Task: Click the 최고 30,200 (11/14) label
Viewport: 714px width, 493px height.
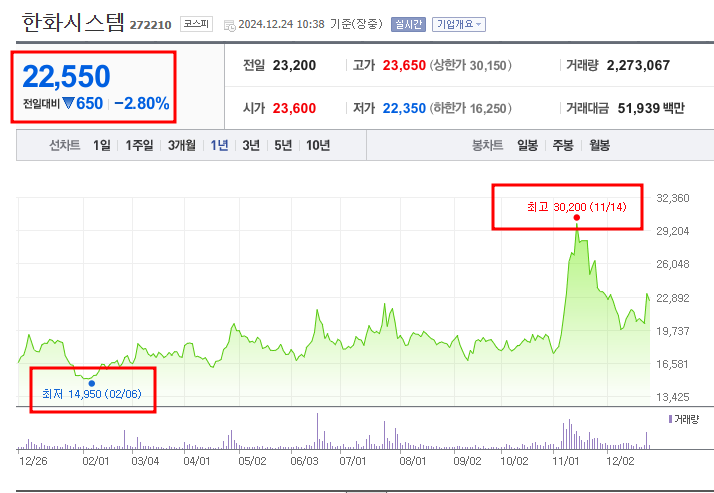Action: pos(576,207)
